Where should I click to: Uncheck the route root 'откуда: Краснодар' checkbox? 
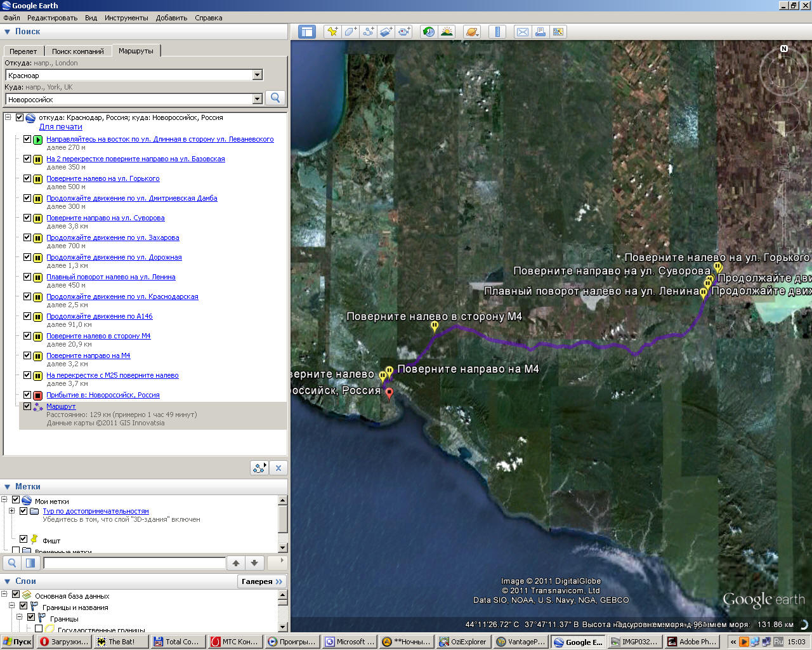click(x=20, y=117)
